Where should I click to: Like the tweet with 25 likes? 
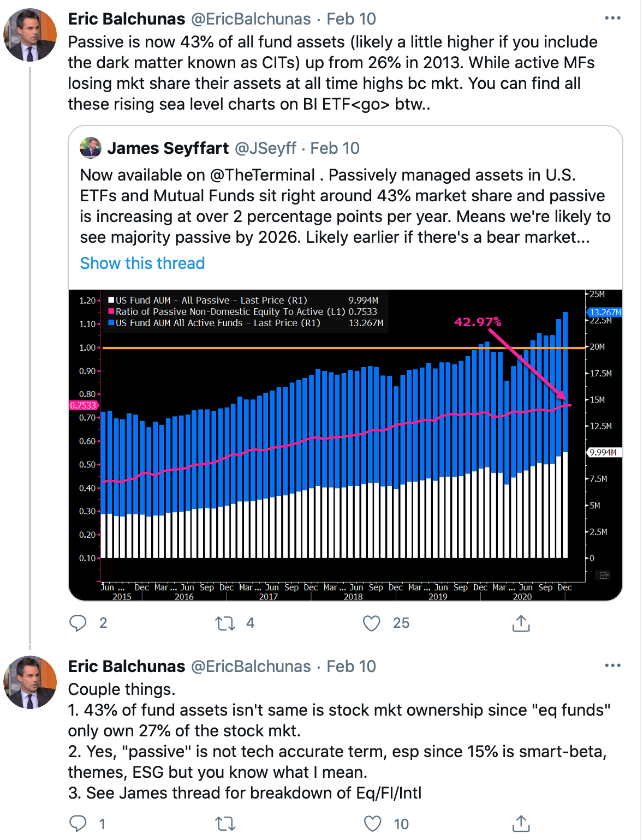[x=372, y=623]
